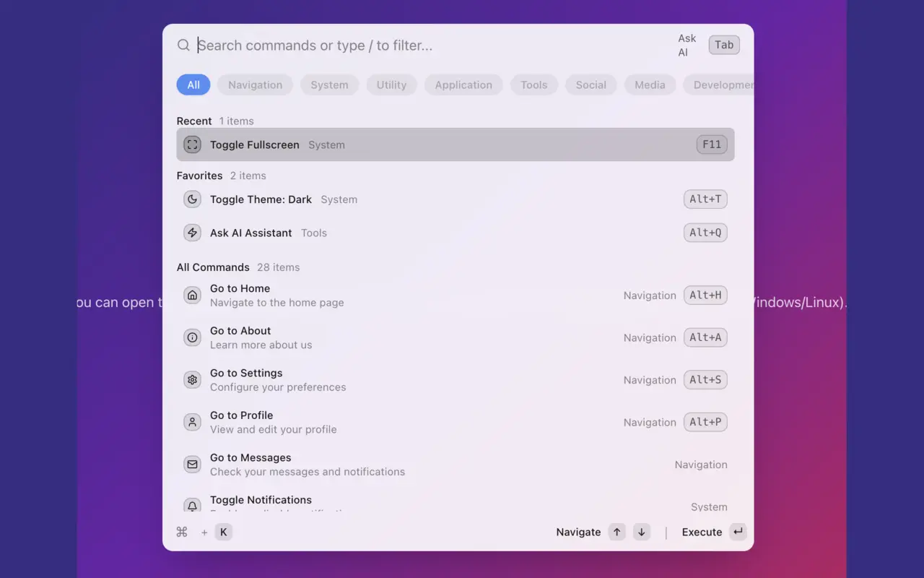Click the Toggle Fullscreen icon
Screen dimensions: 924x578
(192, 144)
